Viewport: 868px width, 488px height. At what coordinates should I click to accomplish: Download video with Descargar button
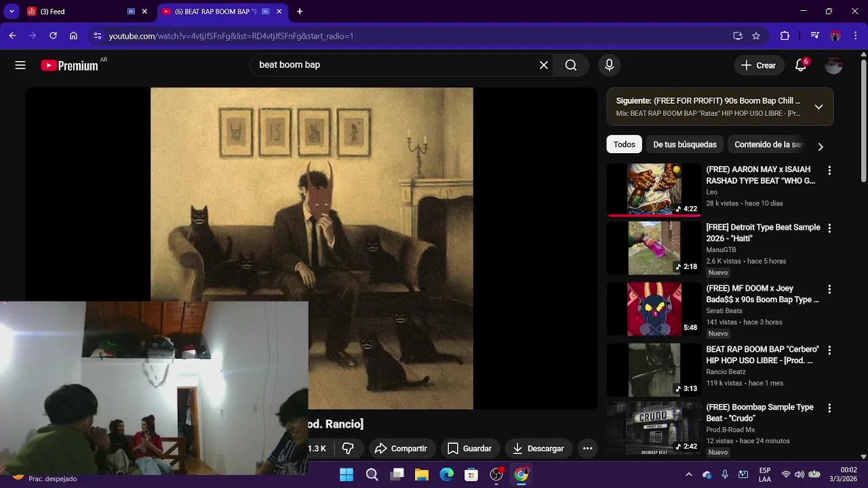point(538,448)
